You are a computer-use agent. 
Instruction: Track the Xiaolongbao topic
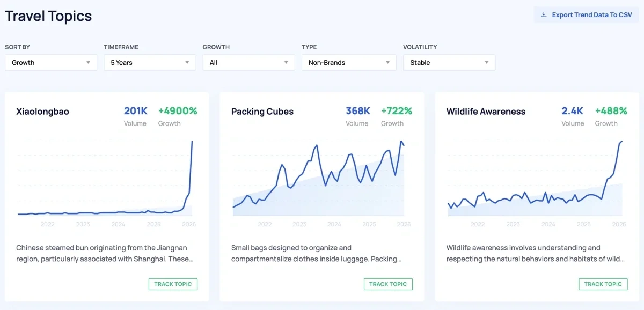coord(173,284)
